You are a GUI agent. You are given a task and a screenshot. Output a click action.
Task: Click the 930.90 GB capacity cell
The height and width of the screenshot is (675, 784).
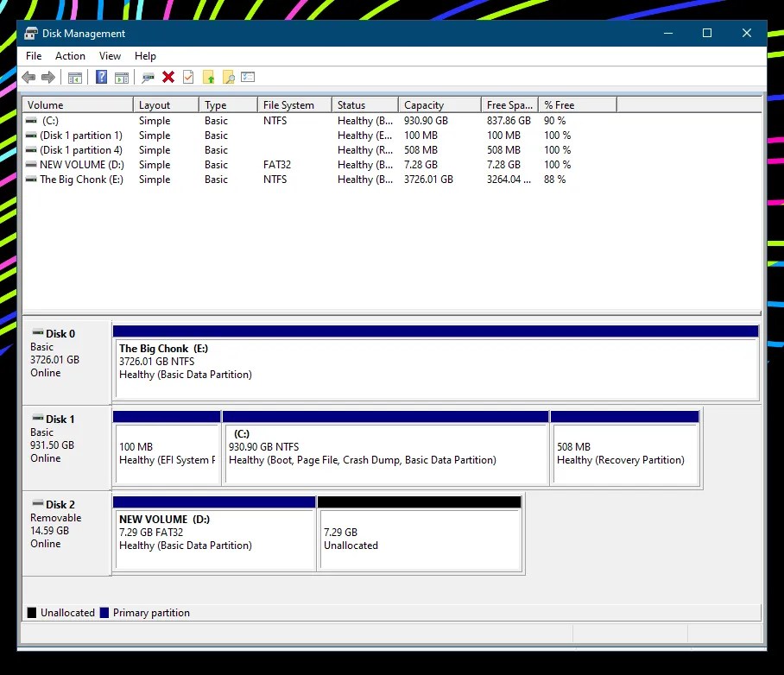pos(426,121)
